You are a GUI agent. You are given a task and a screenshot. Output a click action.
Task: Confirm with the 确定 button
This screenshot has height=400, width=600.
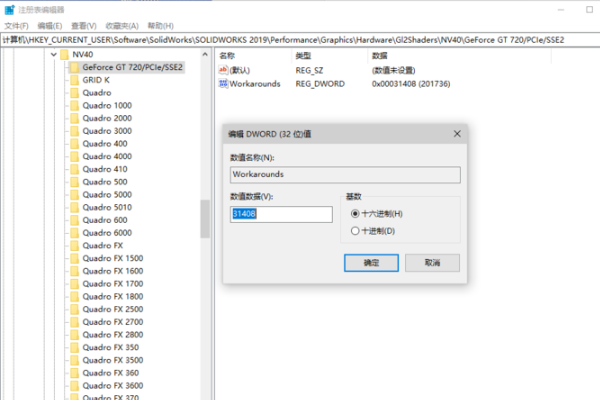tap(371, 263)
